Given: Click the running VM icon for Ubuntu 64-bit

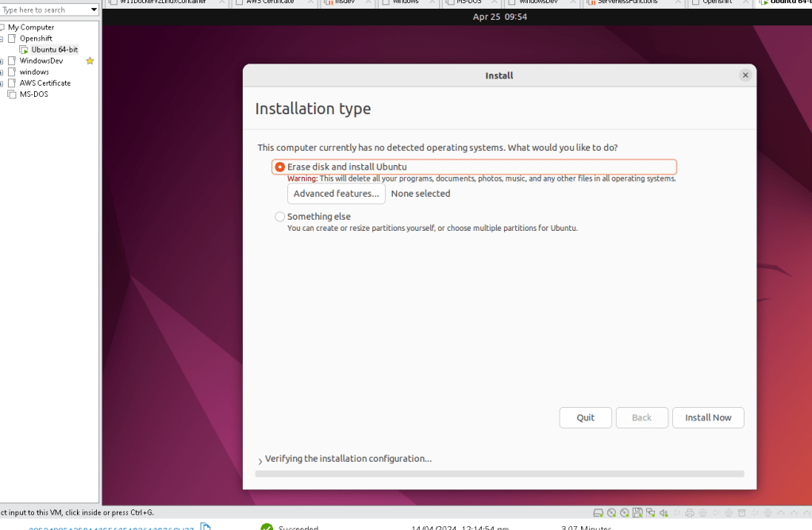Looking at the screenshot, I should [x=24, y=50].
